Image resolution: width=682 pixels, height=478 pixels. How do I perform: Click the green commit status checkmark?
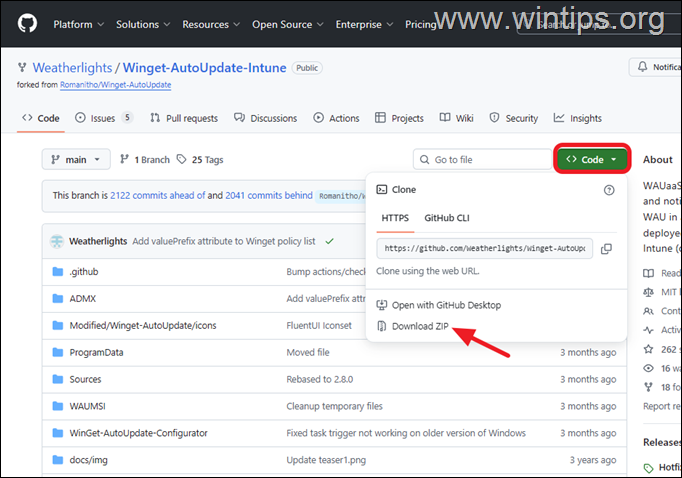(329, 241)
